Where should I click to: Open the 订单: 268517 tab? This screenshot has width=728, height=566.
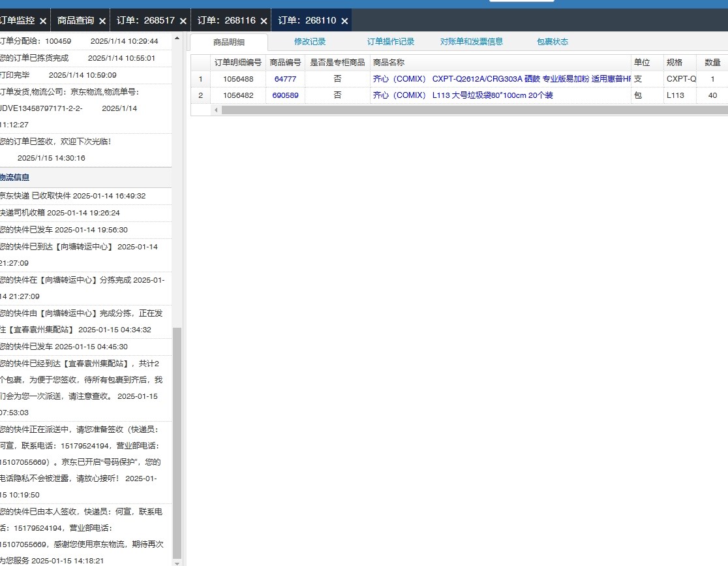(x=145, y=20)
